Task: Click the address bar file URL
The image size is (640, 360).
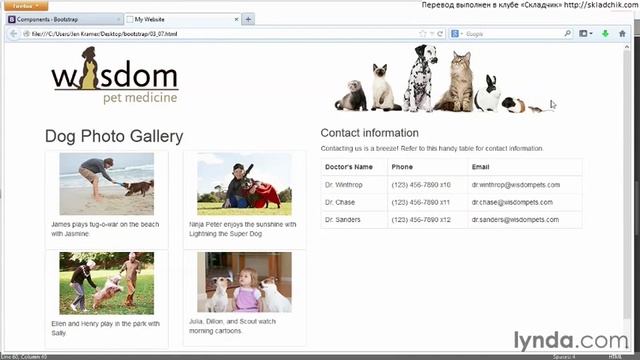Action: point(104,34)
